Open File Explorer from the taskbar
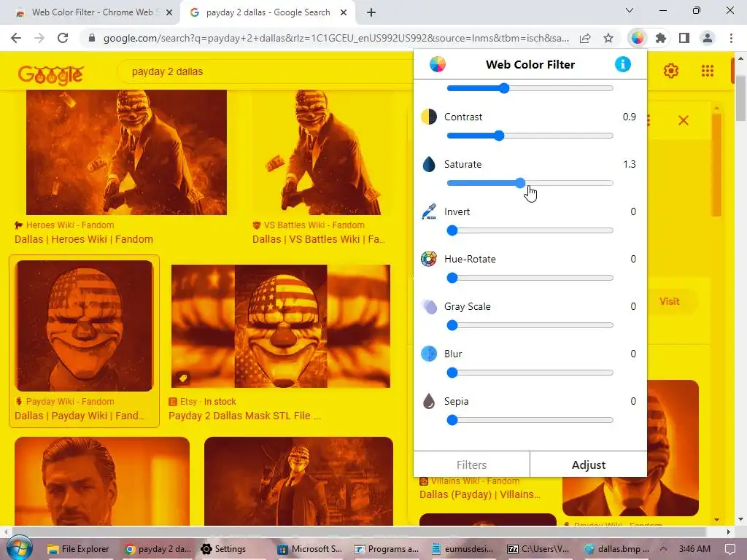The height and width of the screenshot is (560, 747). [79, 549]
